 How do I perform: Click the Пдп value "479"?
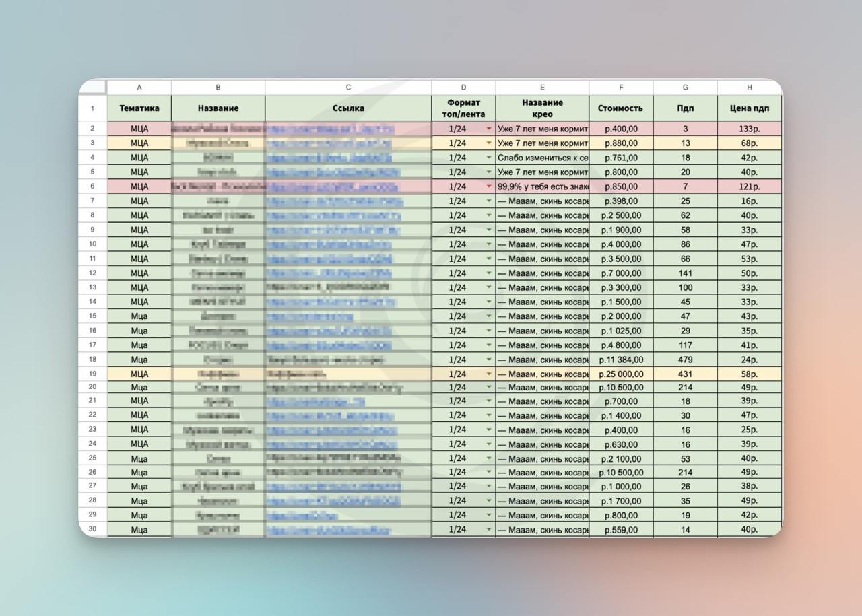tap(685, 360)
